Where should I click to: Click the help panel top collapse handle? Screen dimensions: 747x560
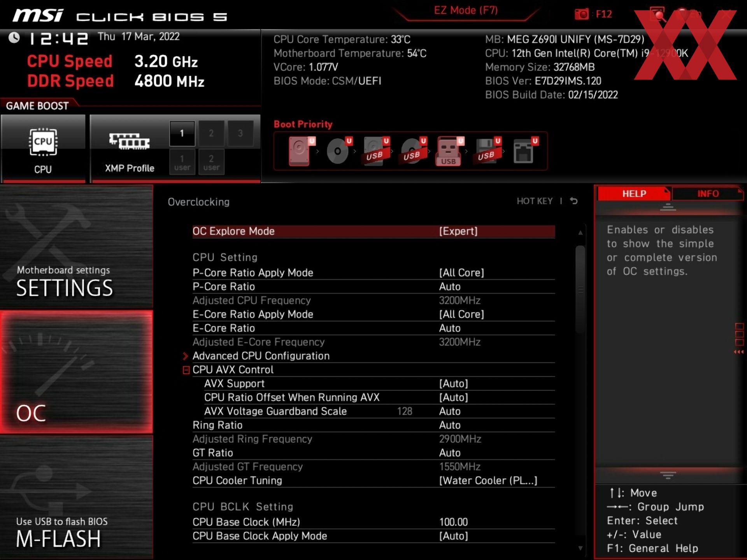point(668,207)
